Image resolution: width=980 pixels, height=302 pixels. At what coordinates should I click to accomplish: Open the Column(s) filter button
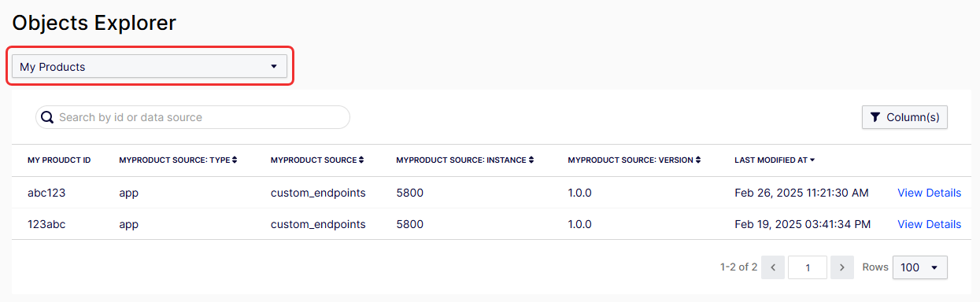pyautogui.click(x=904, y=117)
